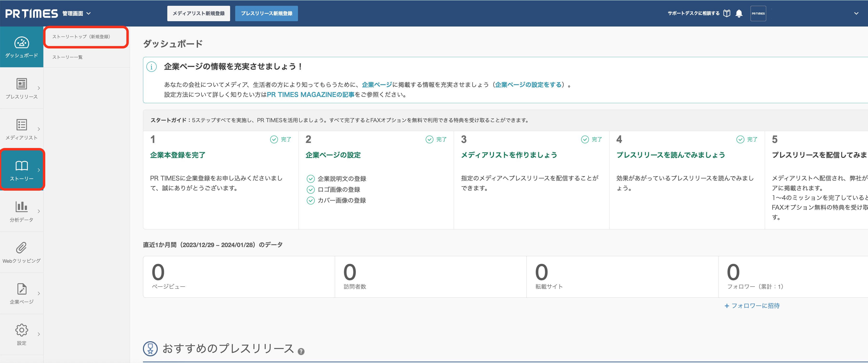Click the プレスリリース新規登録 button
The height and width of the screenshot is (363, 868).
pos(266,13)
